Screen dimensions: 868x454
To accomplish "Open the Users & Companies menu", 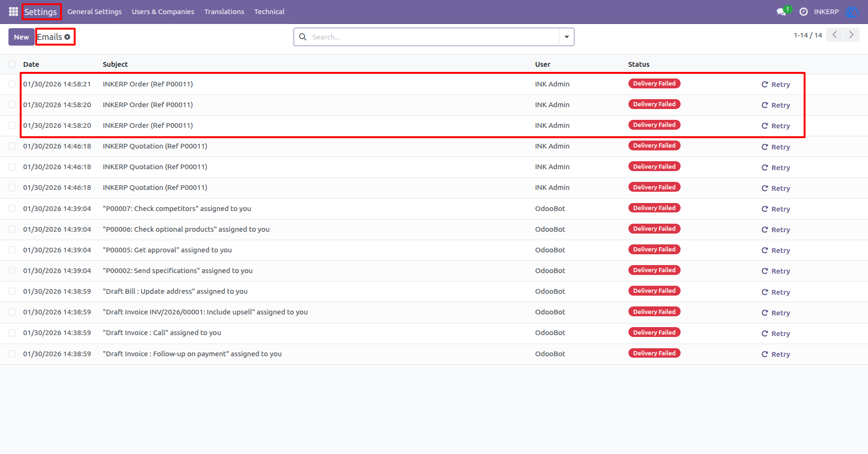I will click(163, 12).
